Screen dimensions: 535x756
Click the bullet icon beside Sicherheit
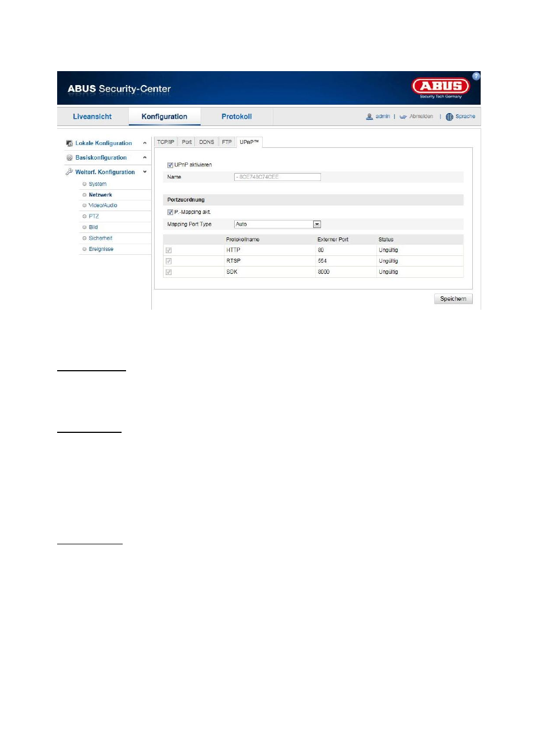click(85, 238)
